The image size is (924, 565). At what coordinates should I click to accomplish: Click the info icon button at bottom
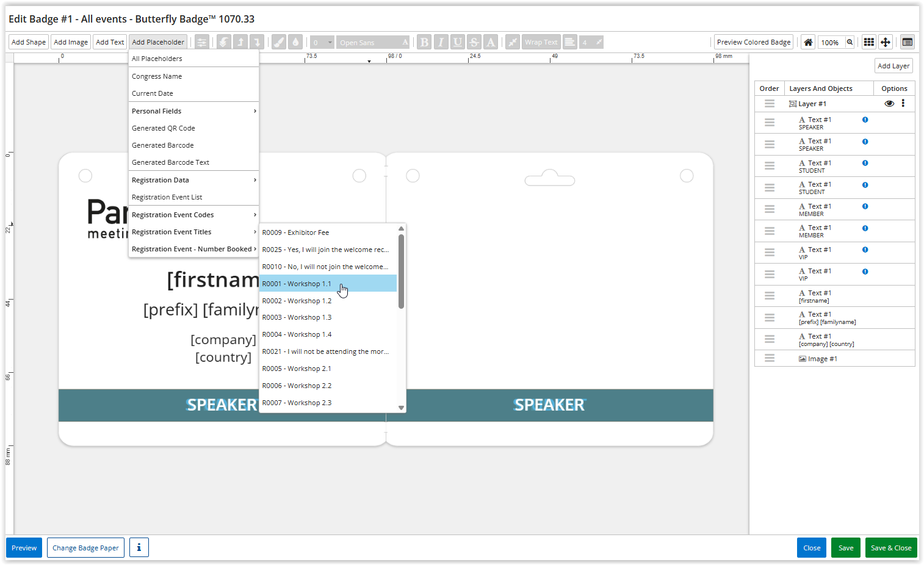[x=139, y=547]
